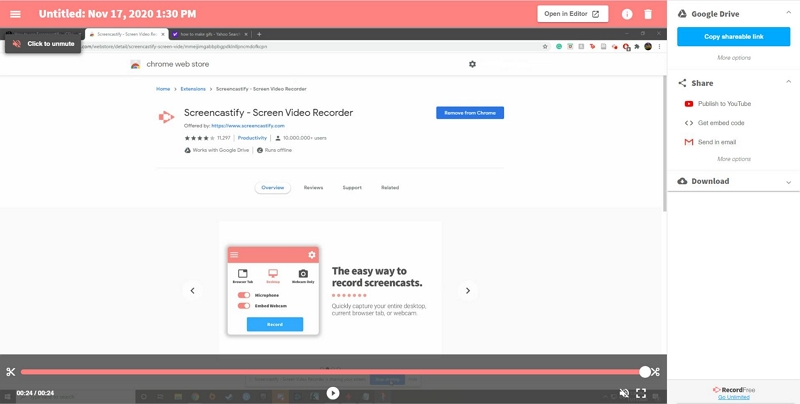800x404 pixels.
Task: Click Extensions breadcrumb link
Action: [193, 89]
